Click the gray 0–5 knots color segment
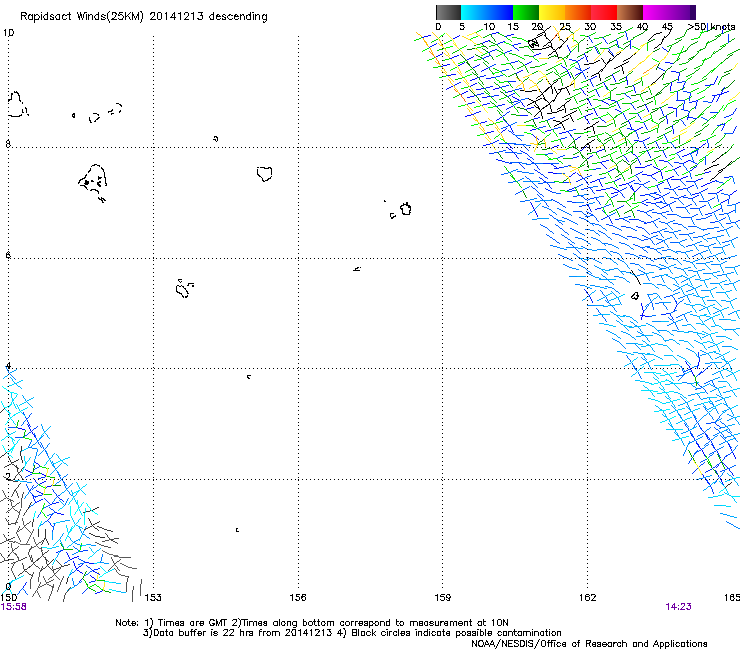Screen dimensions: 740x650 [x=448, y=12]
